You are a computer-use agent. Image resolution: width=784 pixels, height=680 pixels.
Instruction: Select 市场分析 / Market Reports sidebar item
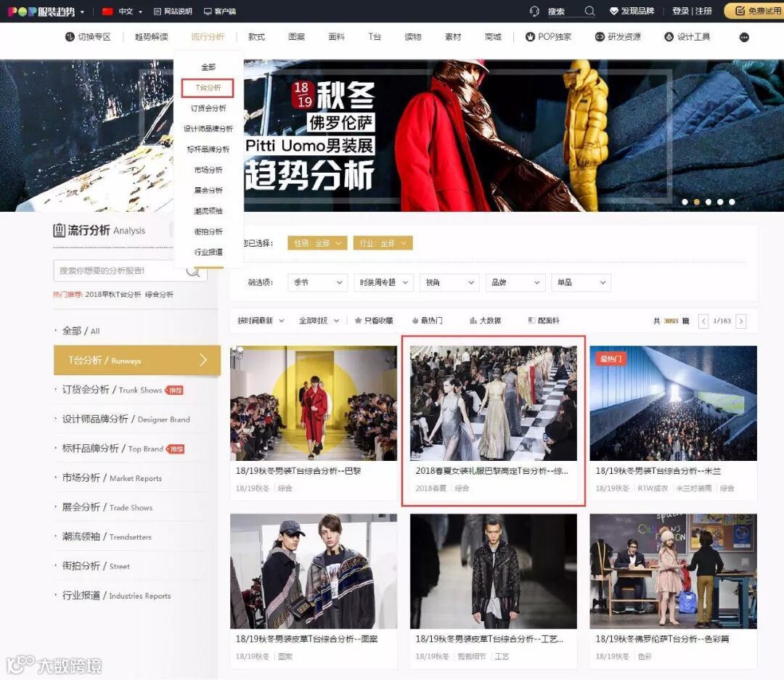click(112, 478)
